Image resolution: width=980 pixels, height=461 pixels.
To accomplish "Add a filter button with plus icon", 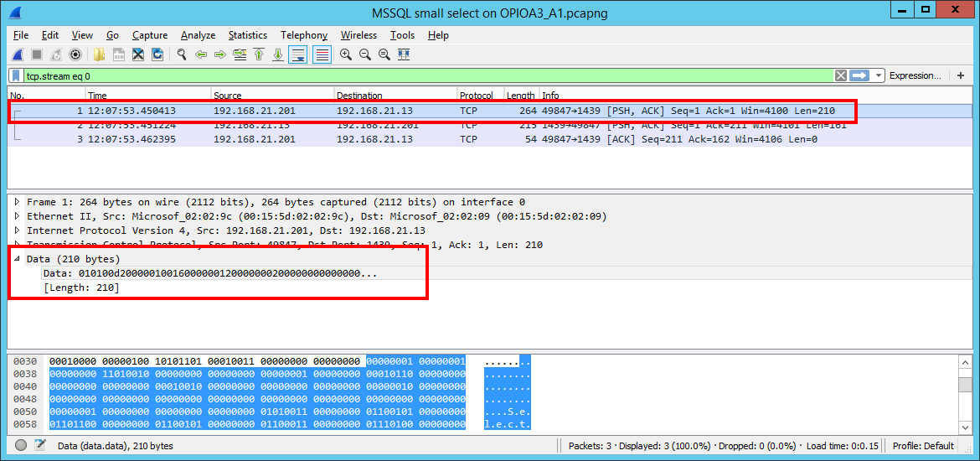I will point(961,75).
